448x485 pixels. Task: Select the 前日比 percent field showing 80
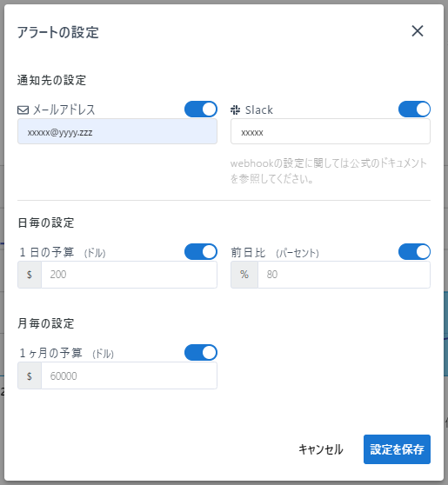click(344, 275)
